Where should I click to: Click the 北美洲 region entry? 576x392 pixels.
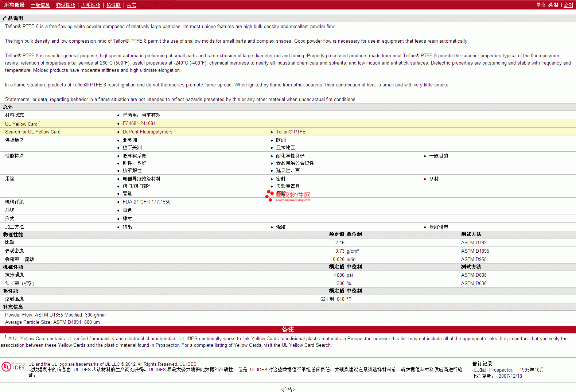point(130,140)
